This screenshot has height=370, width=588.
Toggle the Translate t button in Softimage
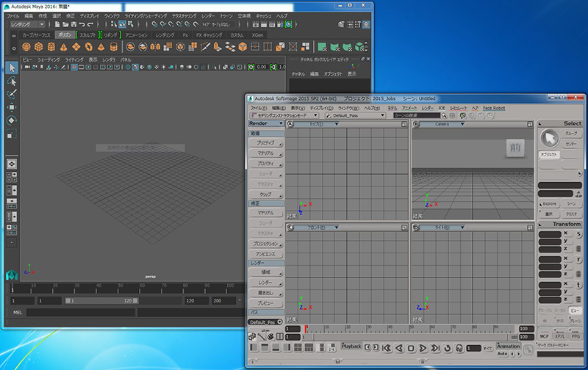(x=578, y=286)
